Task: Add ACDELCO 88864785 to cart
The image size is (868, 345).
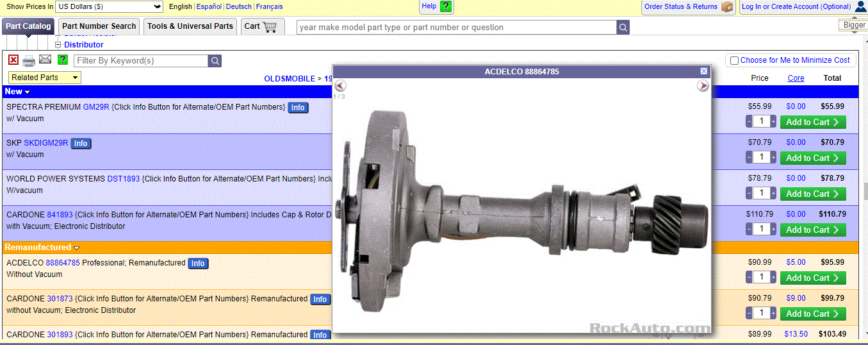Action: tap(813, 278)
